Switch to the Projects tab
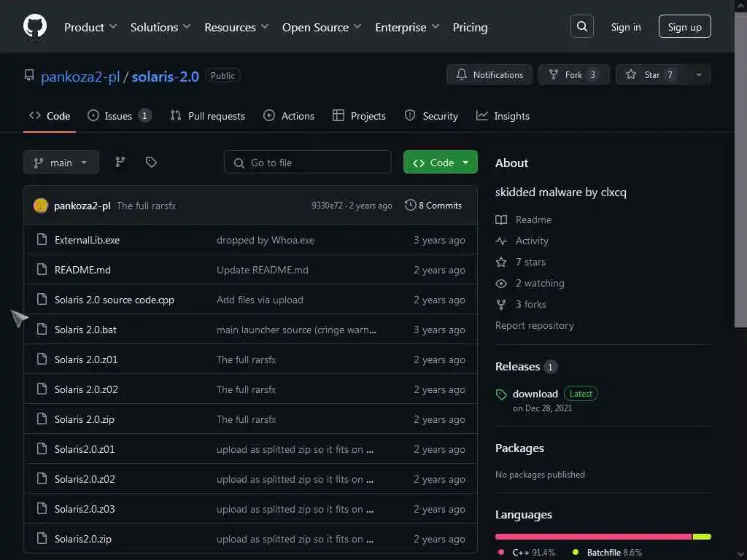747x560 pixels. (x=359, y=116)
